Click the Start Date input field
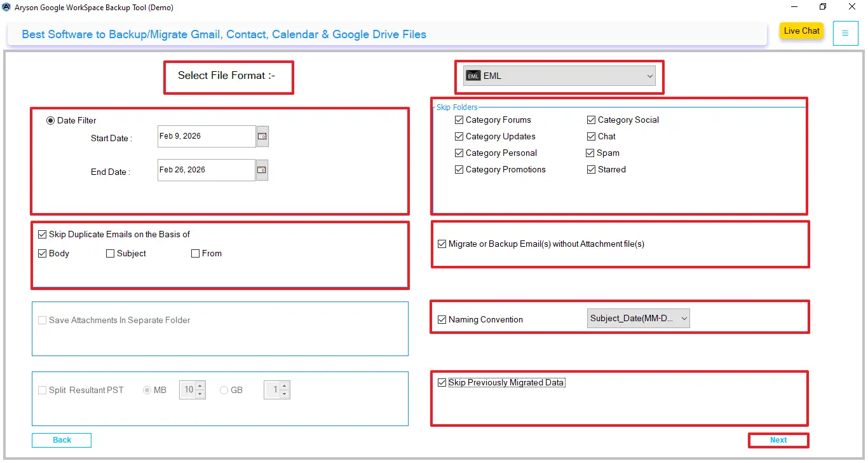This screenshot has height=463, width=868. (x=206, y=136)
